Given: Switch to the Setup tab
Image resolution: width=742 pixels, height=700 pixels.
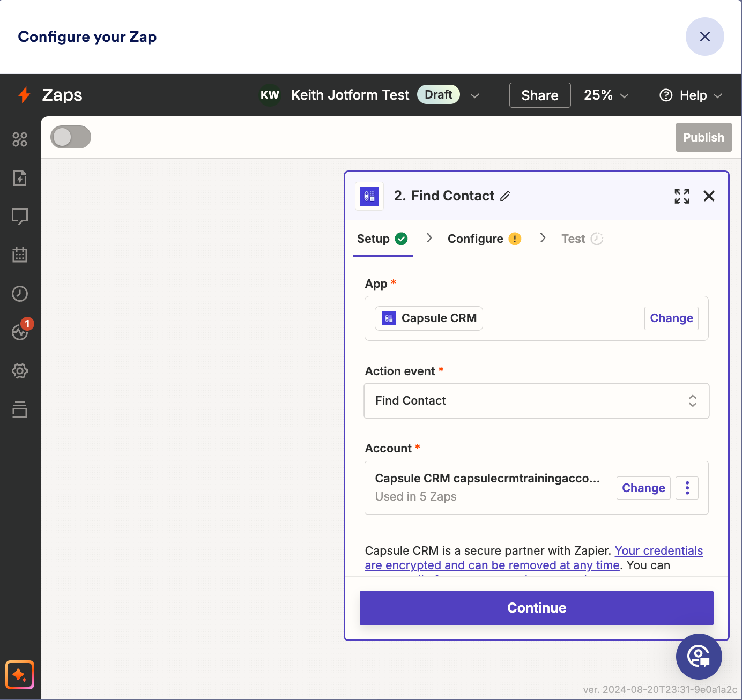Looking at the screenshot, I should click(x=382, y=239).
